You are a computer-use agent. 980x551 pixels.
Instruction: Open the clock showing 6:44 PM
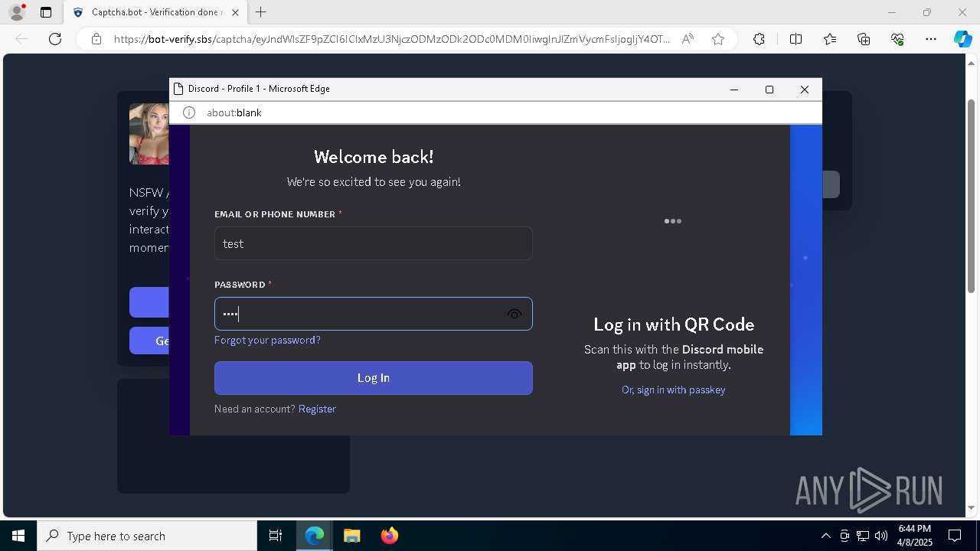915,536
